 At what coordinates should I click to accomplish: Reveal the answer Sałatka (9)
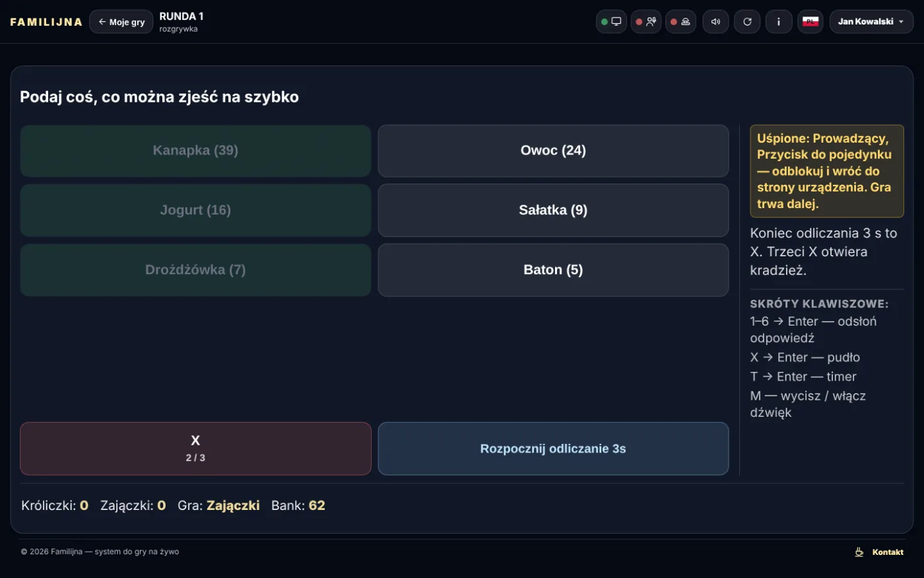[553, 210]
